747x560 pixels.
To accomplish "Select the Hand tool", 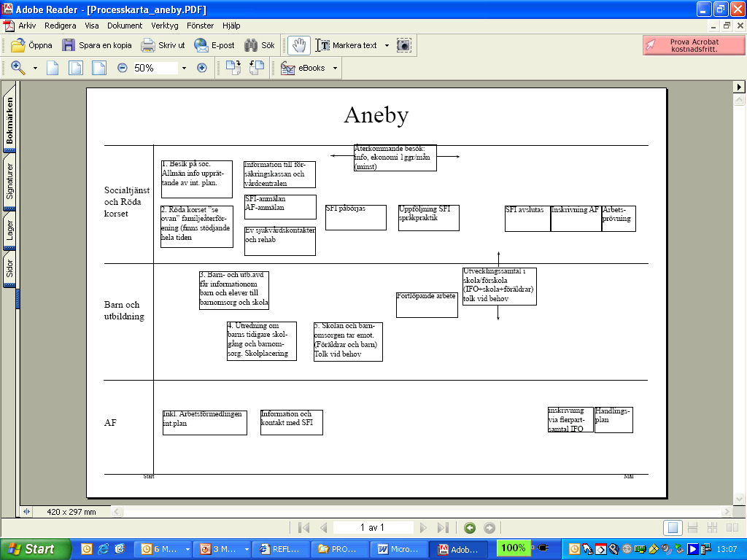I will click(299, 45).
